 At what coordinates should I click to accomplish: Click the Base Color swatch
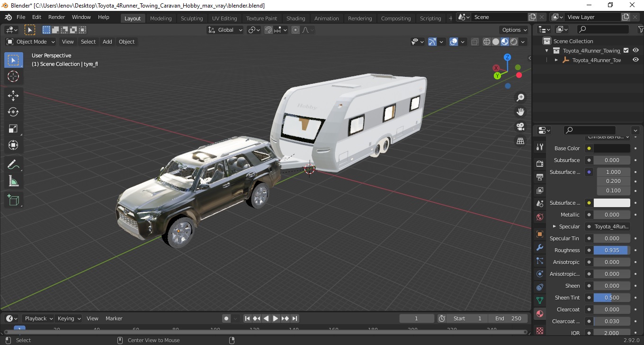[x=612, y=148]
